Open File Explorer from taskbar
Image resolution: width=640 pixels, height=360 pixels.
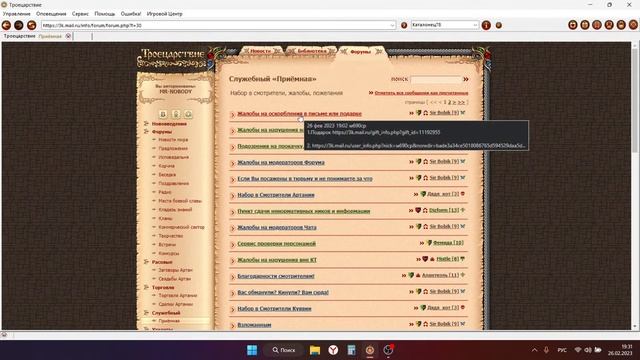(315, 350)
